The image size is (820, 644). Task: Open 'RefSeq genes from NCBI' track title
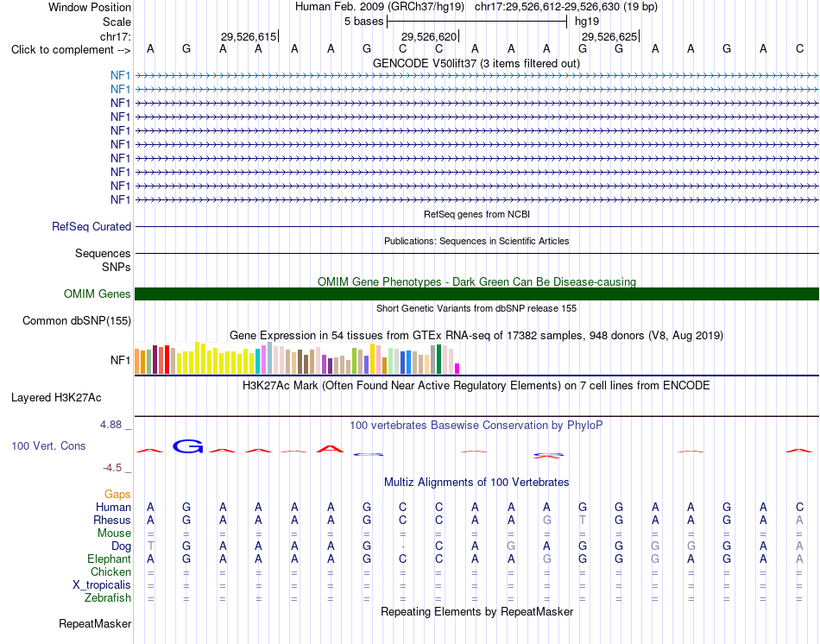(x=476, y=214)
